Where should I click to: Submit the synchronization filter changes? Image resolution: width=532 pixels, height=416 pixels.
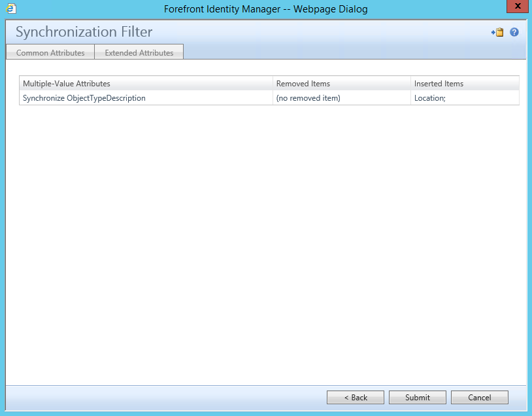[418, 397]
